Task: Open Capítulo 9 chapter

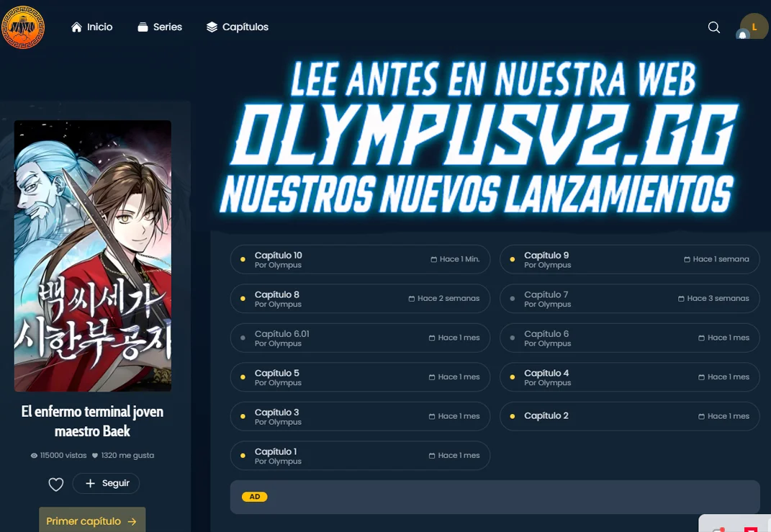Action: [x=629, y=259]
